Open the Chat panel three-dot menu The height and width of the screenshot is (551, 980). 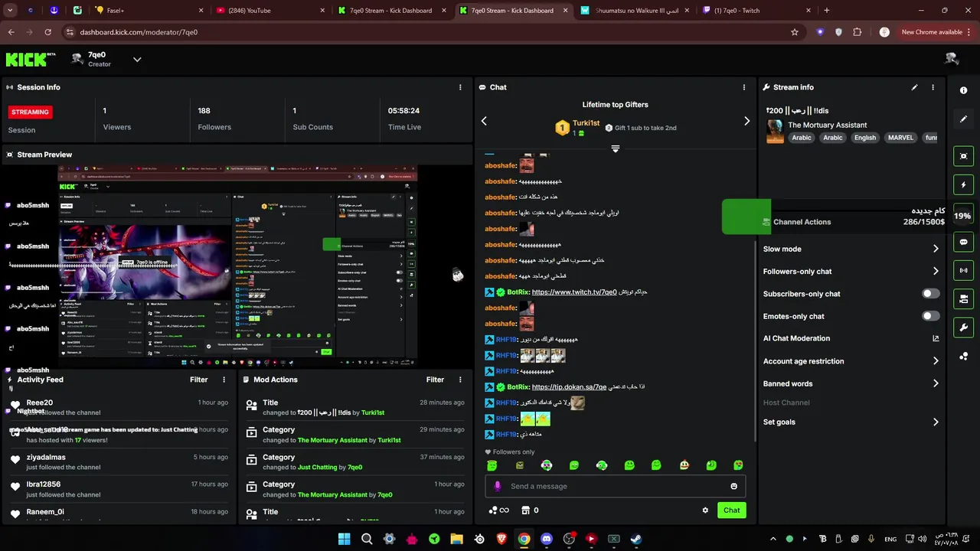pos(743,87)
